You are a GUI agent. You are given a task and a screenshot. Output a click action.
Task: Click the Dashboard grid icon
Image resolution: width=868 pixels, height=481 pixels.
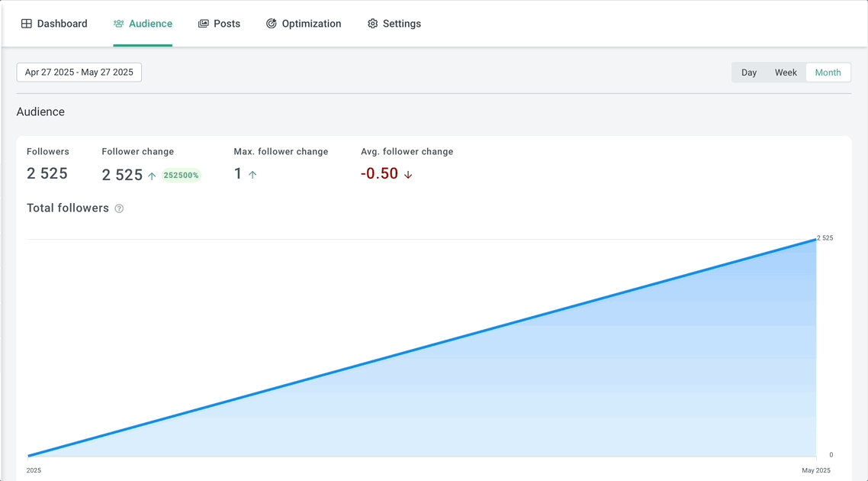pyautogui.click(x=27, y=24)
